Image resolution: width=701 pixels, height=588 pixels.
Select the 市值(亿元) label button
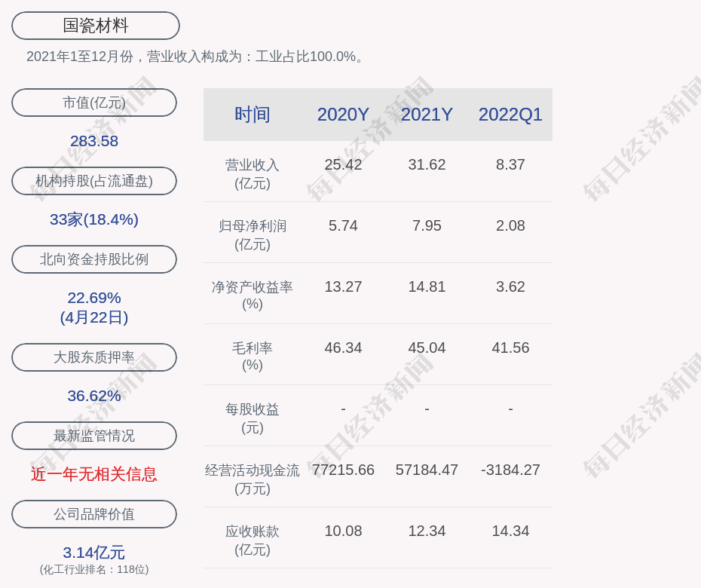tap(94, 103)
